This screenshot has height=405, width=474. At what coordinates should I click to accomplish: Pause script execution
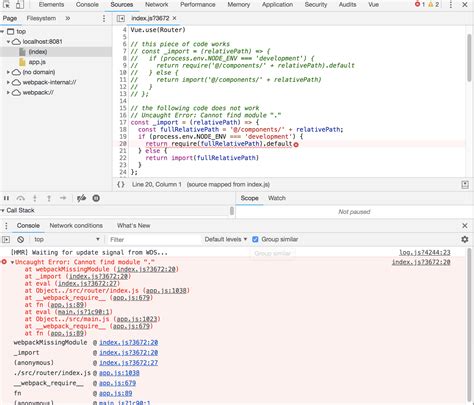click(x=6, y=198)
